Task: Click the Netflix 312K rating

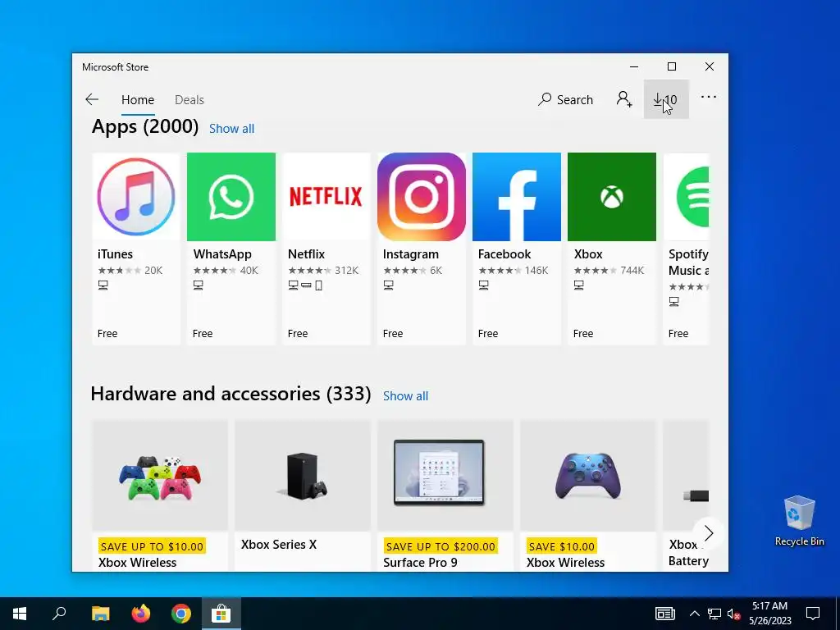Action: coord(323,271)
